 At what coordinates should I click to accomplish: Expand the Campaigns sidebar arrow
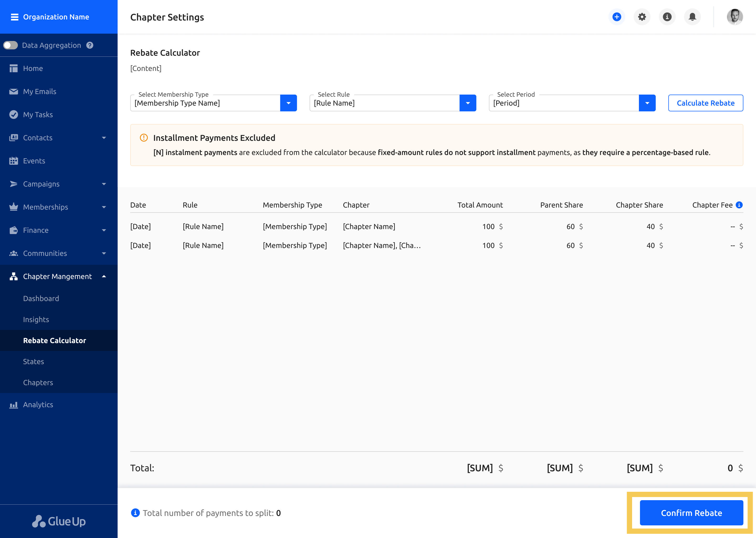104,184
